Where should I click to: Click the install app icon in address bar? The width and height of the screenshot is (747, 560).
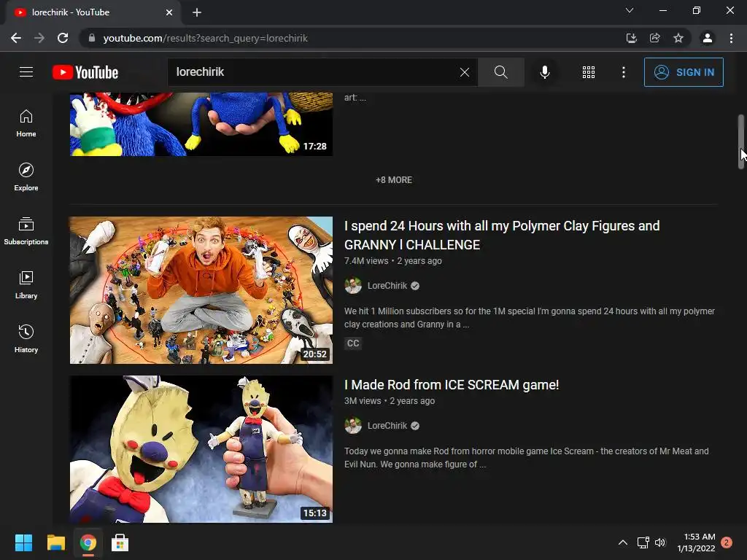(x=631, y=38)
